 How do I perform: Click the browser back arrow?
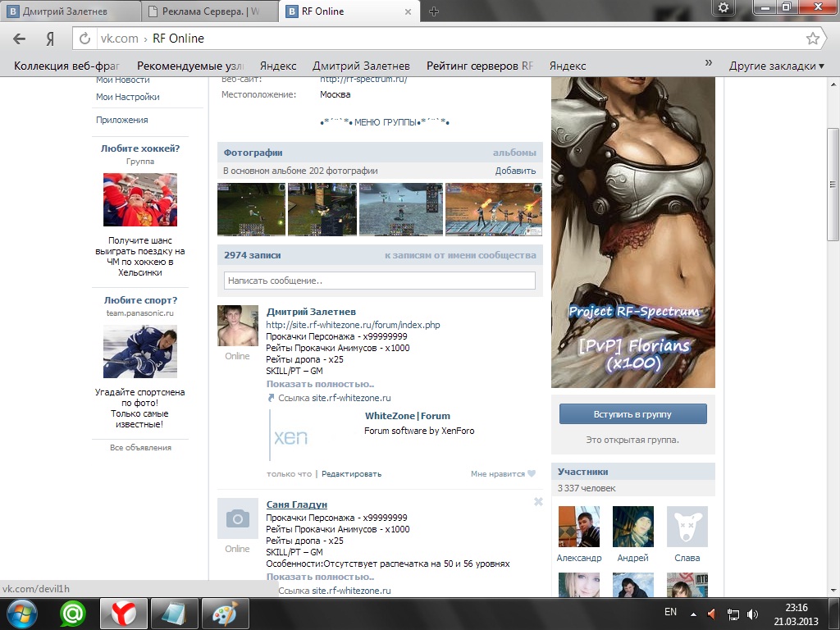(20, 39)
